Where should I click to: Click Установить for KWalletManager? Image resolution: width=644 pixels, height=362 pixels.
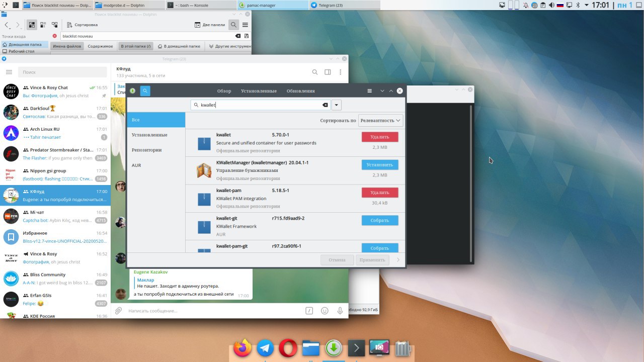click(x=380, y=164)
